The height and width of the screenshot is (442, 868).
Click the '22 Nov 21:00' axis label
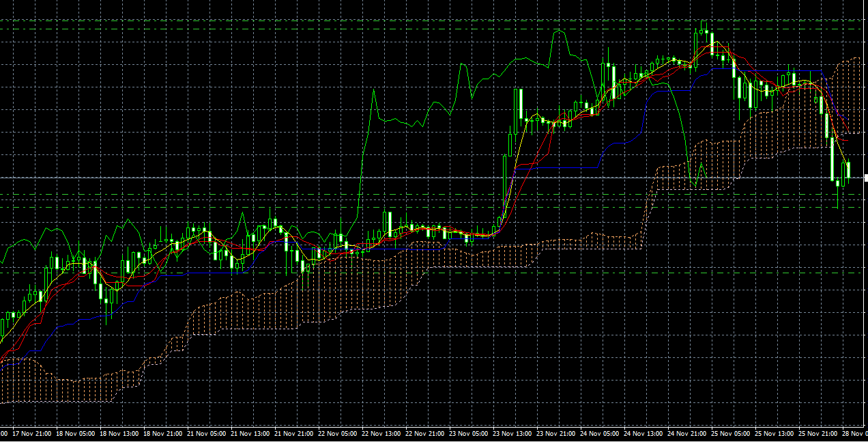(425, 433)
